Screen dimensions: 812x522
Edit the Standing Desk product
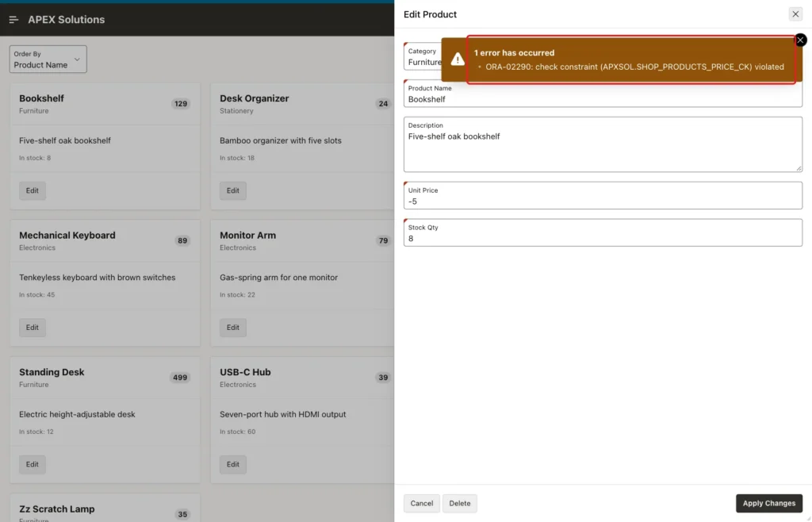pyautogui.click(x=32, y=465)
